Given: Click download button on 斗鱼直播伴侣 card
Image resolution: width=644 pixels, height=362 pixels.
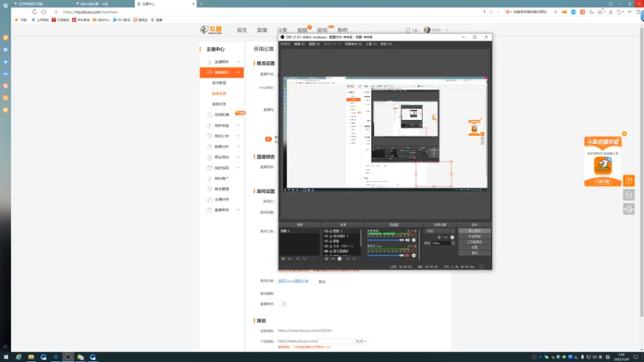Looking at the screenshot, I should tap(603, 182).
